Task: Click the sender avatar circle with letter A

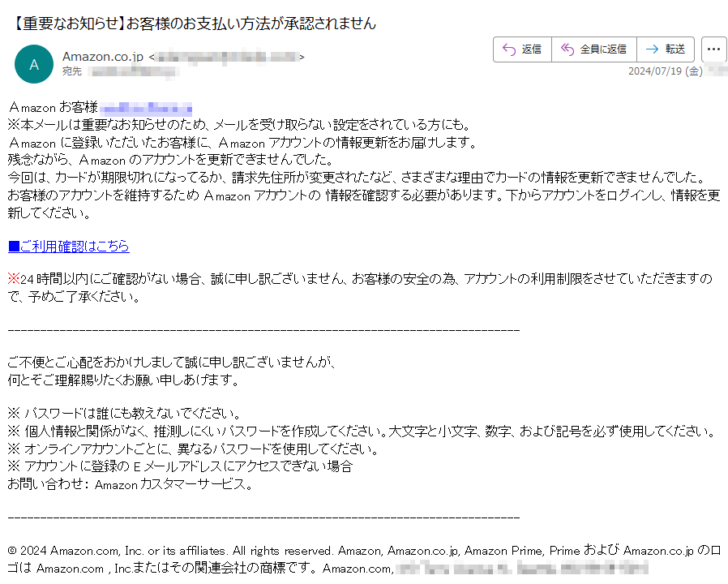Action: [34, 64]
